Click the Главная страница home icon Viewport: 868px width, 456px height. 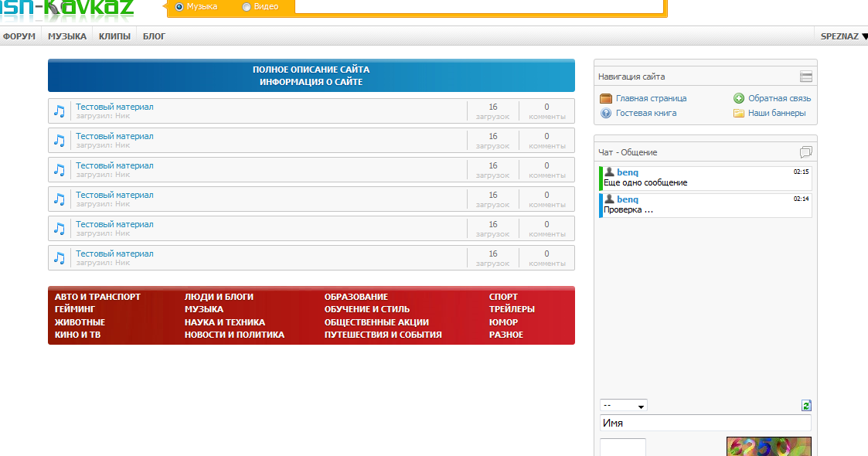coord(606,98)
